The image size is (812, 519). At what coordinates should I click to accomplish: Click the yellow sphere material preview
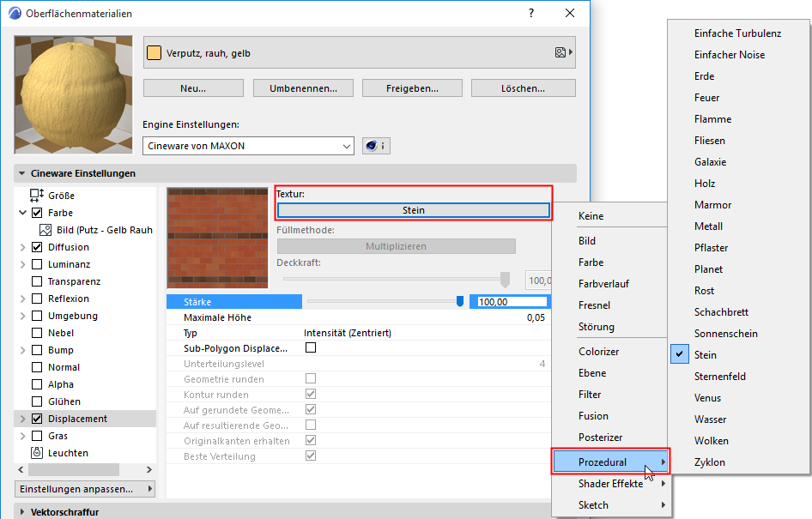point(74,94)
